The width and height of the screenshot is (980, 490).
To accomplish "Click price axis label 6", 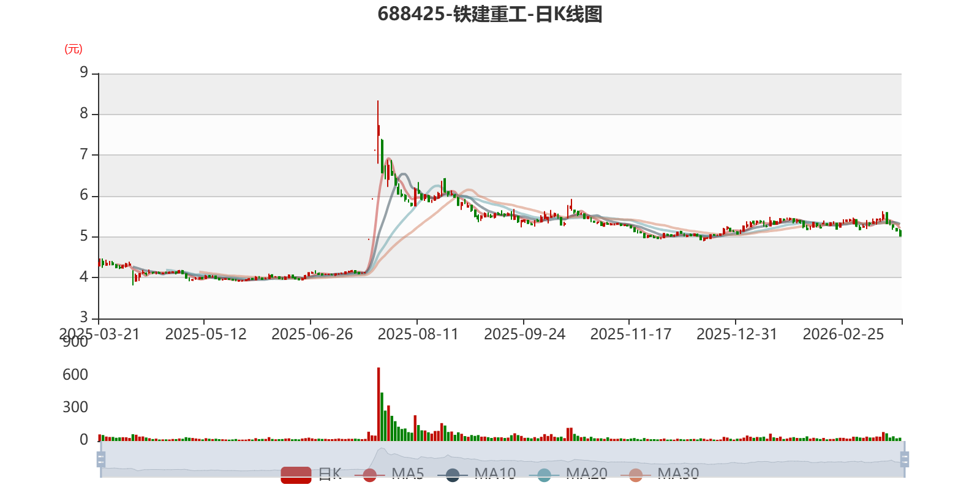I will [x=84, y=195].
